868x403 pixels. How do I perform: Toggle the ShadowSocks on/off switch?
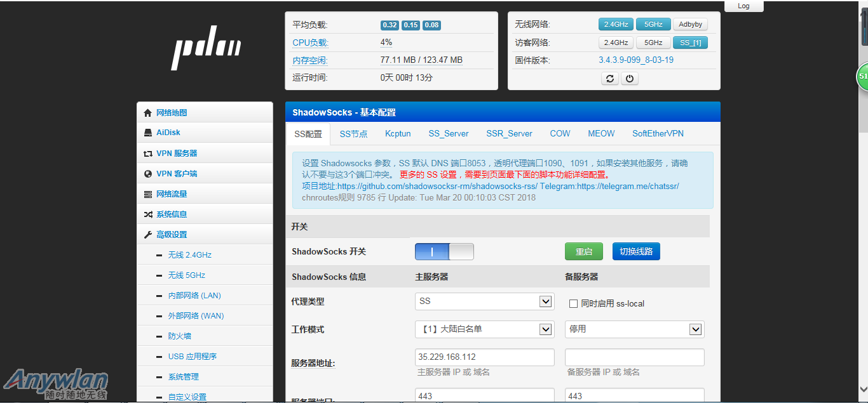(444, 252)
